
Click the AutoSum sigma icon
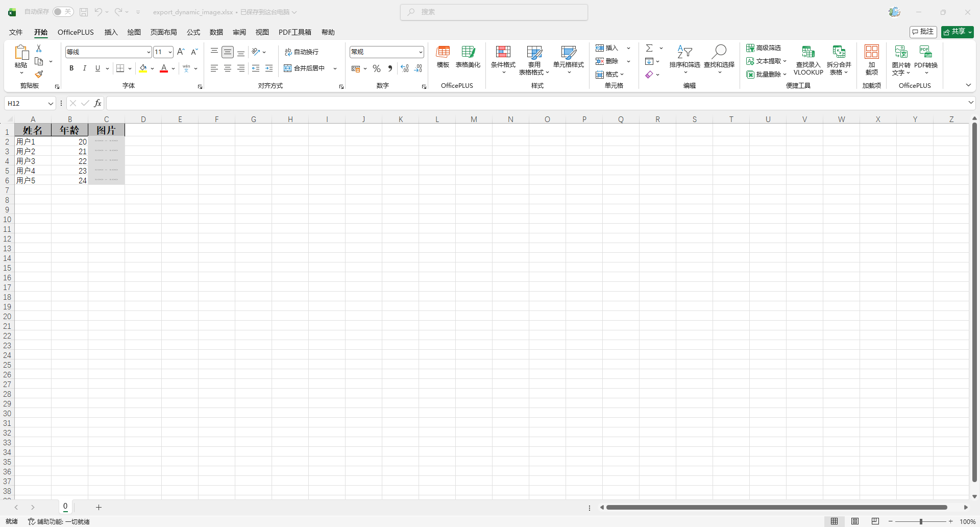pos(649,48)
